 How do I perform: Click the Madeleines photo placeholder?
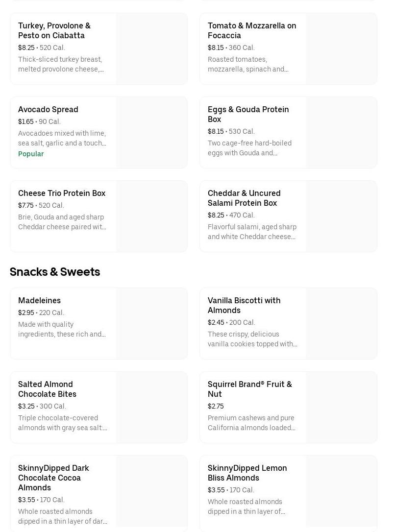(x=152, y=323)
